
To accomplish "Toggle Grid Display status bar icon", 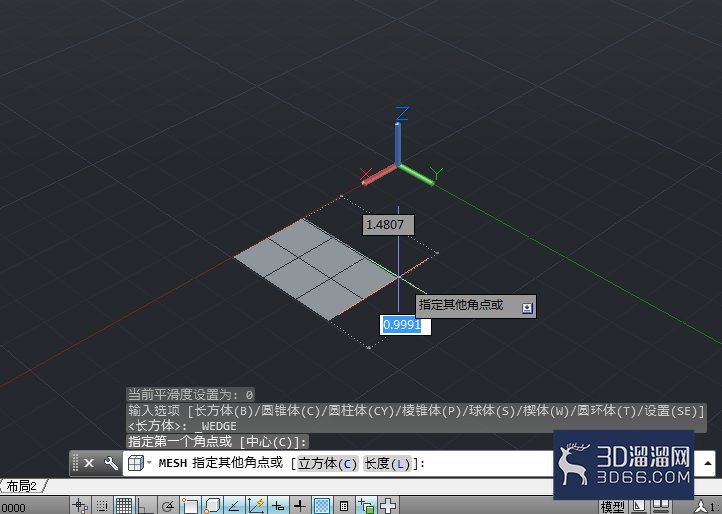I will [x=123, y=506].
